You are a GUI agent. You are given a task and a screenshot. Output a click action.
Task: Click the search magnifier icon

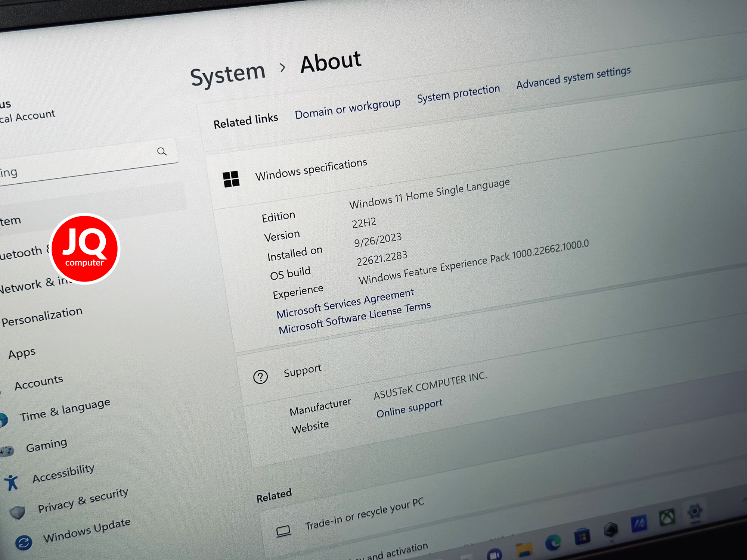pos(162,152)
